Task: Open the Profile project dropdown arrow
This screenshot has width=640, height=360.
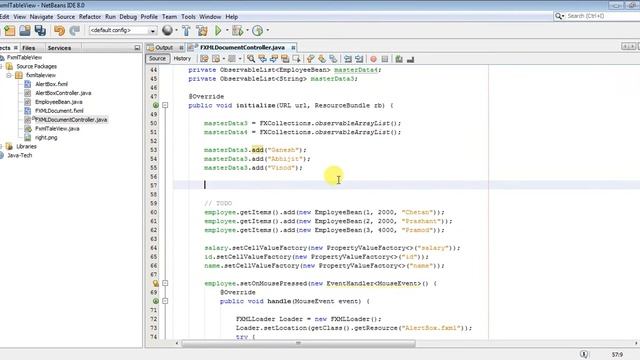Action: click(268, 30)
